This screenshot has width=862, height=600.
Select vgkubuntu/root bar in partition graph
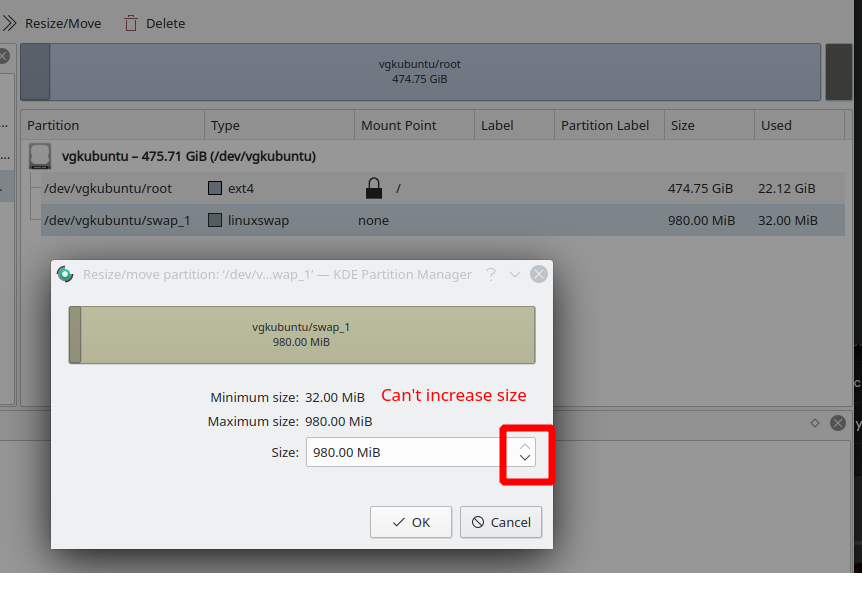click(x=421, y=72)
